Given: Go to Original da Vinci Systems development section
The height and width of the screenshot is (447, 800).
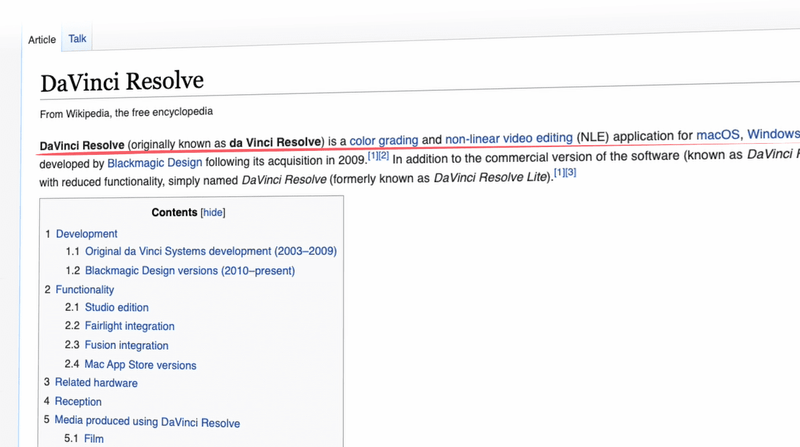Looking at the screenshot, I should [211, 251].
